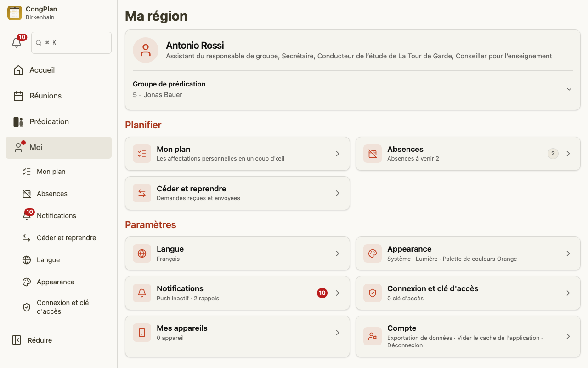
Task: Click the chevron on the Appearance card
Action: click(568, 253)
